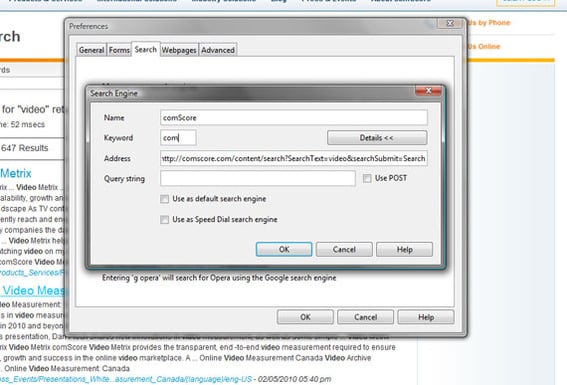This screenshot has height=385, width=567.
Task: Click the Name field containing comScore
Action: (x=294, y=117)
